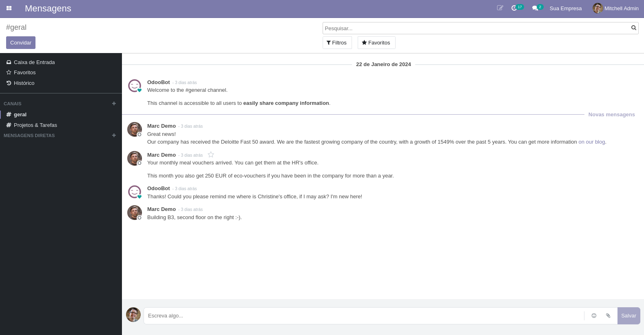Click 'Welcome to the #general channel.' text
This screenshot has width=644, height=335.
tap(187, 90)
